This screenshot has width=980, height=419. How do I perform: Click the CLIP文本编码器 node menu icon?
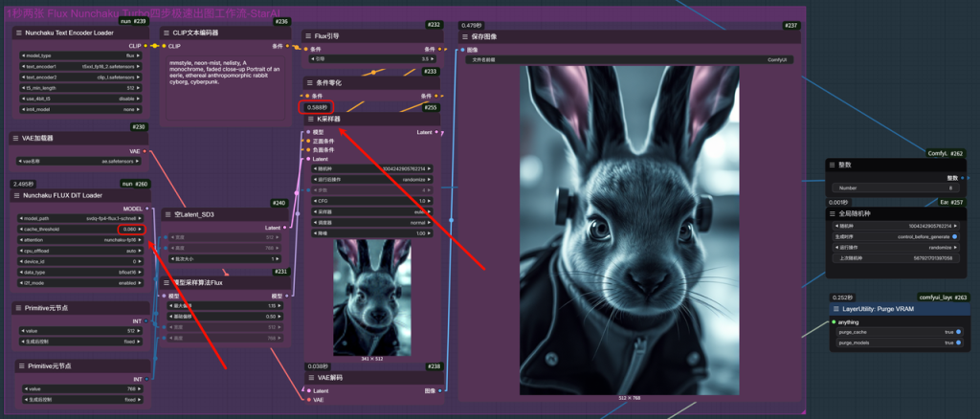pyautogui.click(x=166, y=33)
